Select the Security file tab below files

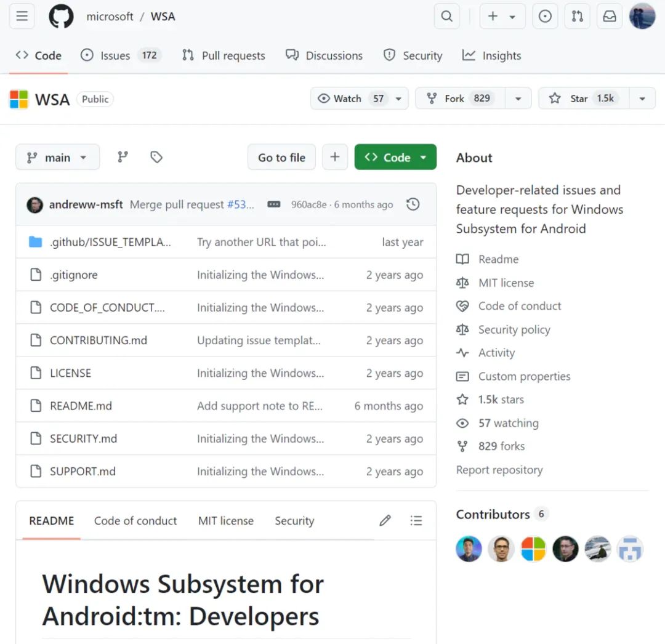tap(294, 521)
